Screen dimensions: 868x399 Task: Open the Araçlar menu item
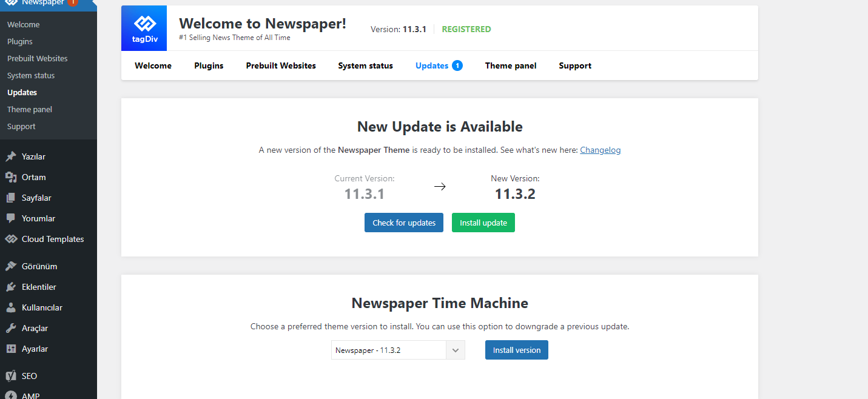49,328
